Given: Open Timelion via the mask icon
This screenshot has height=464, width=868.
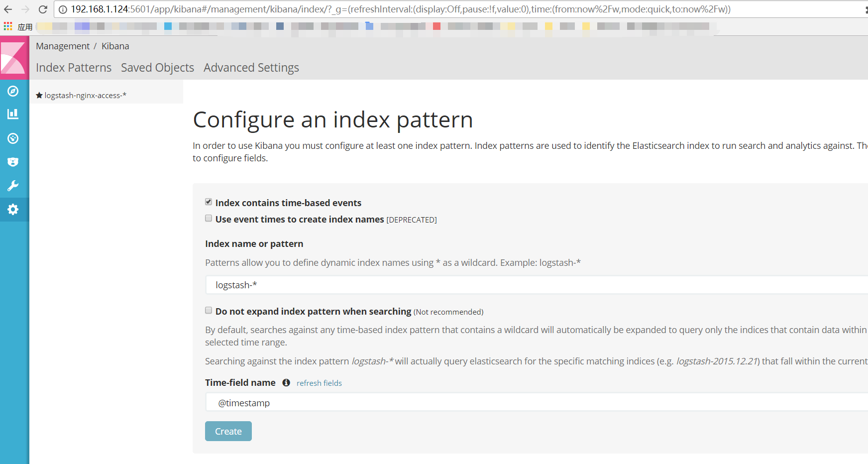Looking at the screenshot, I should 13,162.
